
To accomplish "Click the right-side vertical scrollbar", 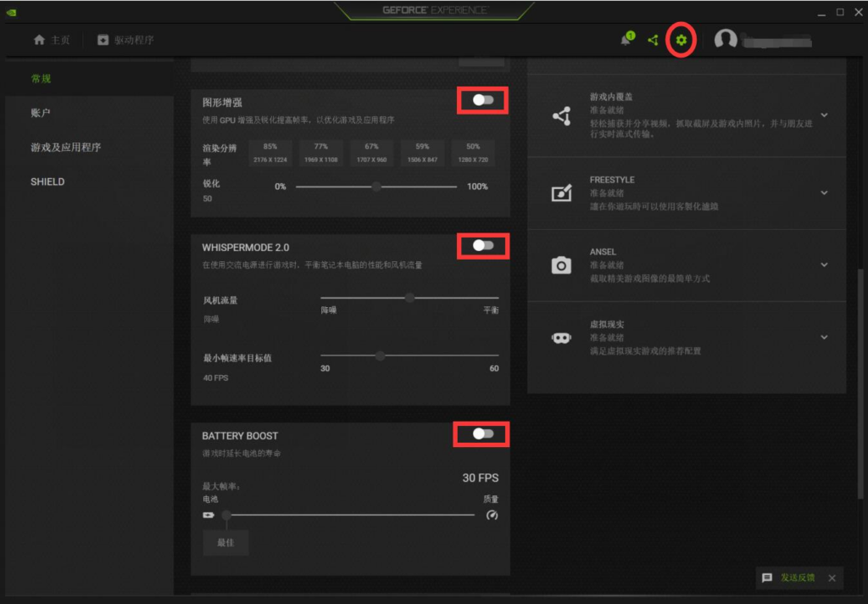I will click(860, 383).
